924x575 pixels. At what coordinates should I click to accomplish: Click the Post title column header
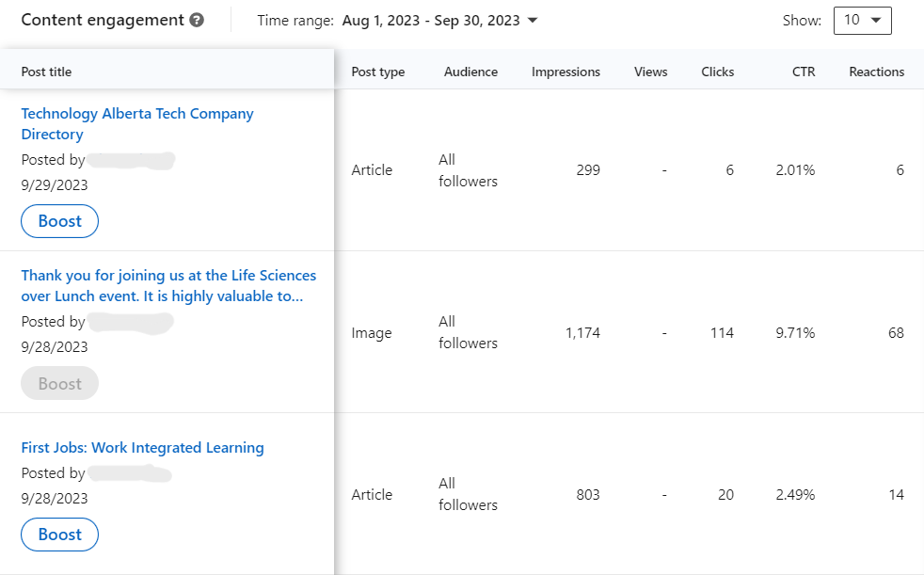pos(46,72)
